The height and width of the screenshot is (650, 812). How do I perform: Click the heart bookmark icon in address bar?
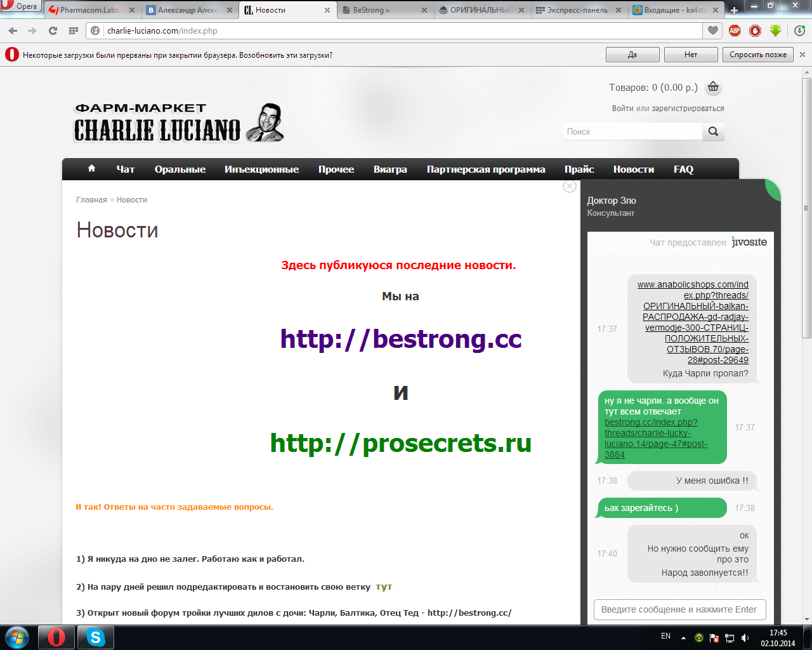click(x=713, y=30)
